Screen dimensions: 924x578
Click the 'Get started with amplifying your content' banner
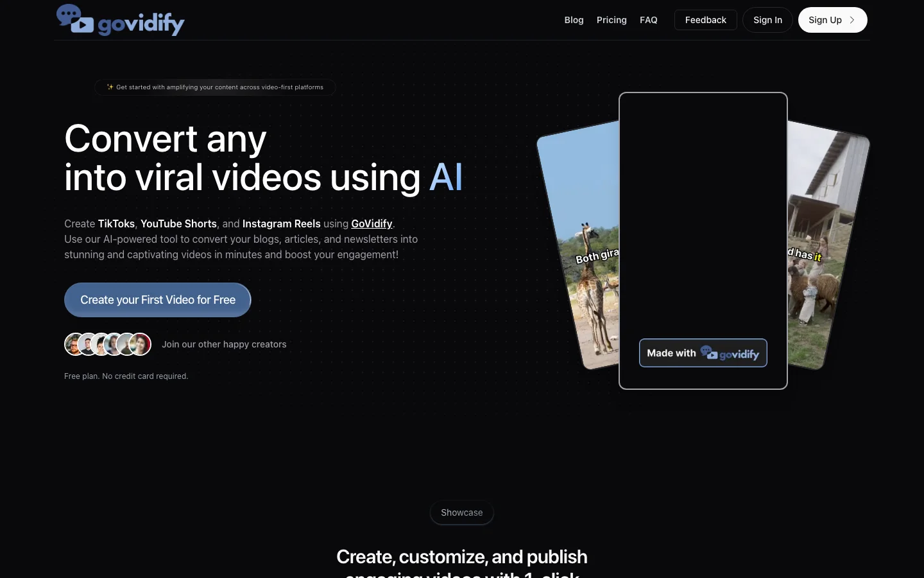pos(215,87)
